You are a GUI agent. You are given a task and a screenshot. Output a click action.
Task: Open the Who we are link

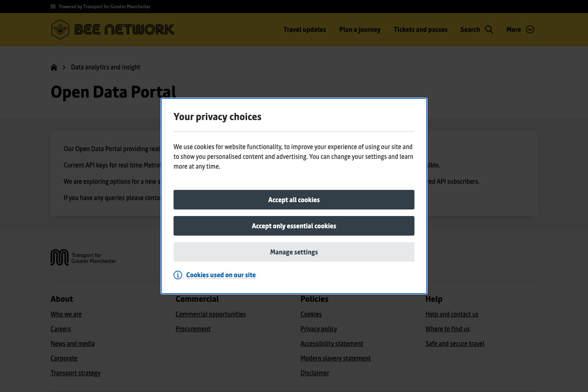pyautogui.click(x=66, y=314)
